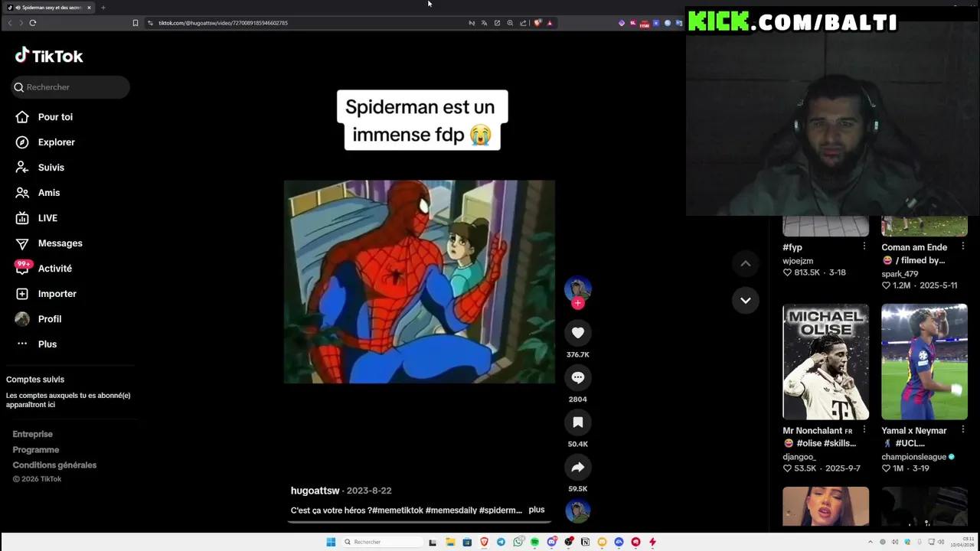Reload the browser page
The width and height of the screenshot is (980, 551).
(x=33, y=23)
